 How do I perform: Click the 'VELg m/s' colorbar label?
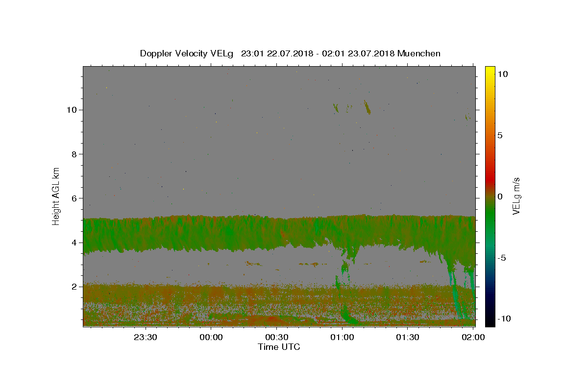[516, 196]
